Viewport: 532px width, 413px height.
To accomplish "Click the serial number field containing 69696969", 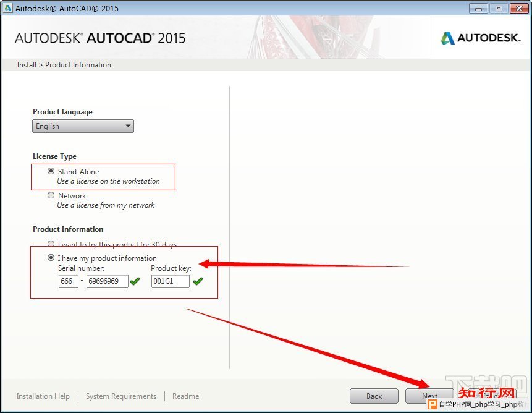I will [x=108, y=281].
